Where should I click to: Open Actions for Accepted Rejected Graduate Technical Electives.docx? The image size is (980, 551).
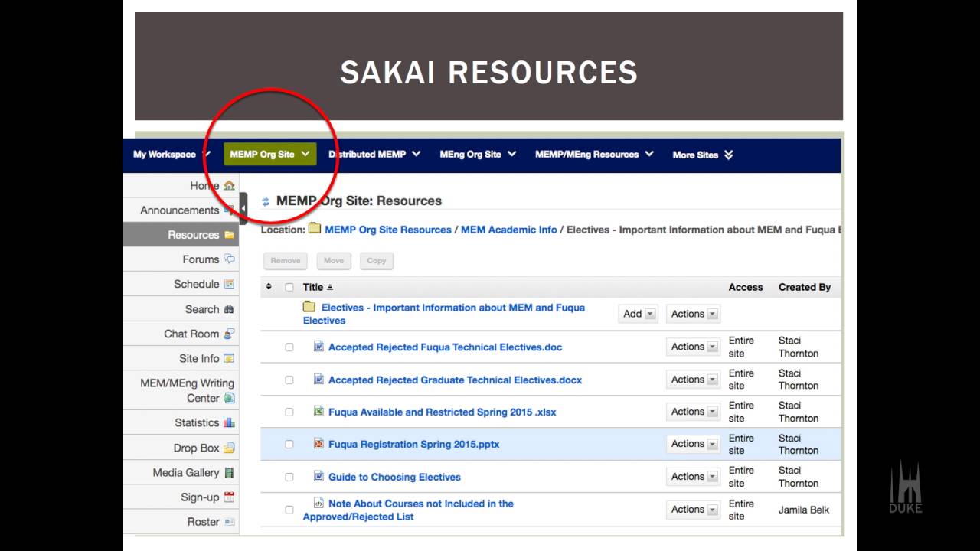coord(694,379)
